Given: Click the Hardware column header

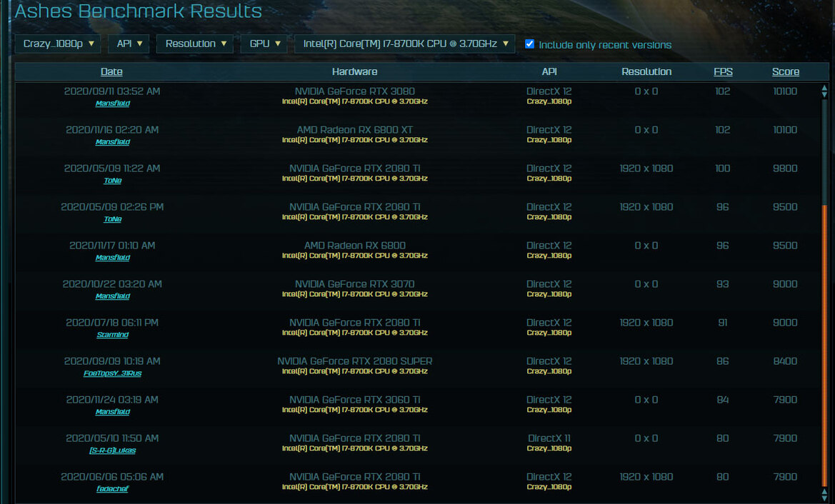Looking at the screenshot, I should click(355, 71).
